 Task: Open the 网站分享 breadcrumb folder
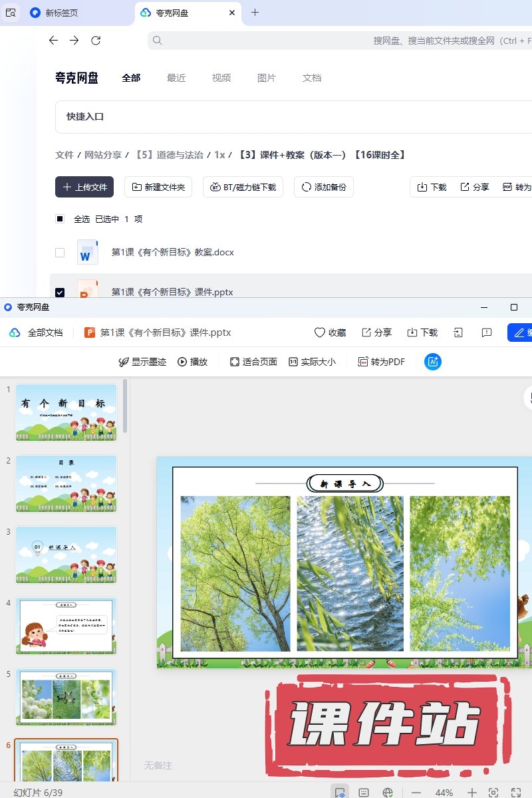102,155
